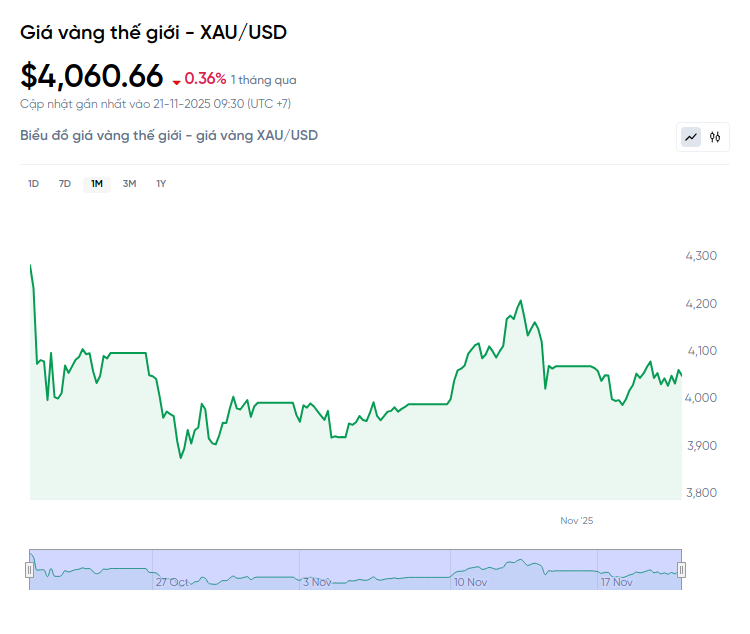Click the $4,060.66 gold price value
The width and height of the screenshot is (750, 634).
tap(91, 76)
